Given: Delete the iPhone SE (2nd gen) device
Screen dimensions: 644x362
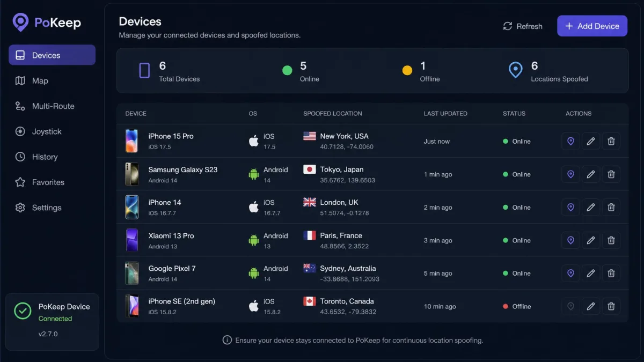Looking at the screenshot, I should click(x=611, y=306).
